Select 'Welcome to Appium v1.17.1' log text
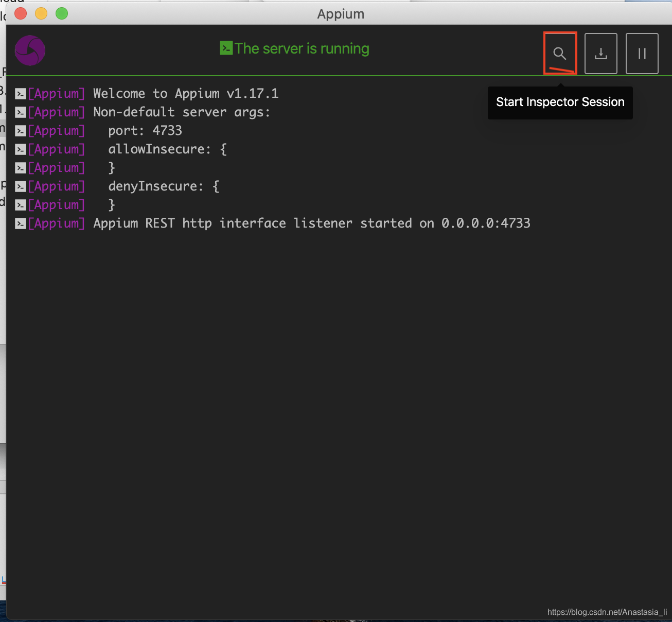This screenshot has height=622, width=672. pos(186,94)
